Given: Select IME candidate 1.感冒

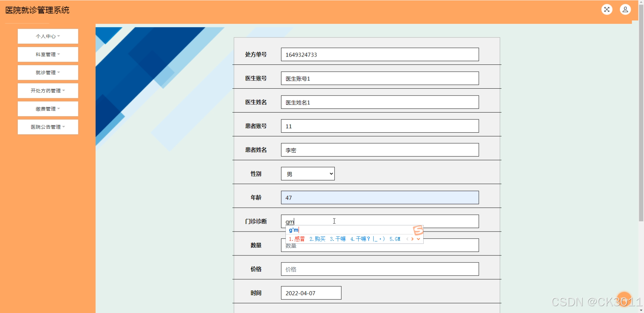Looking at the screenshot, I should 297,239.
